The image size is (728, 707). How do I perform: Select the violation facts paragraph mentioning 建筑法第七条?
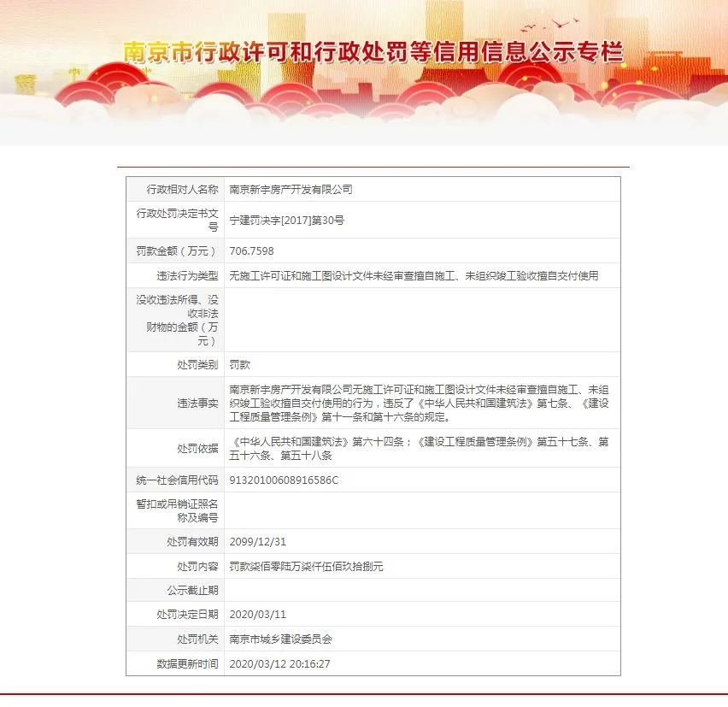pos(419,404)
